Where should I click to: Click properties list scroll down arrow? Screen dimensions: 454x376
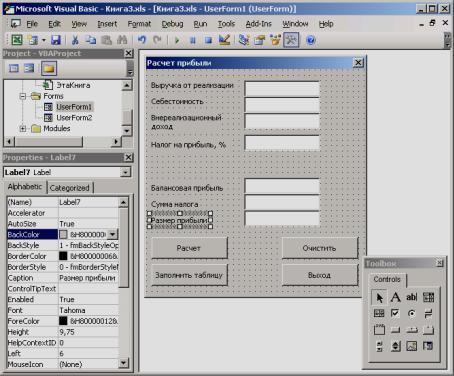coord(124,363)
